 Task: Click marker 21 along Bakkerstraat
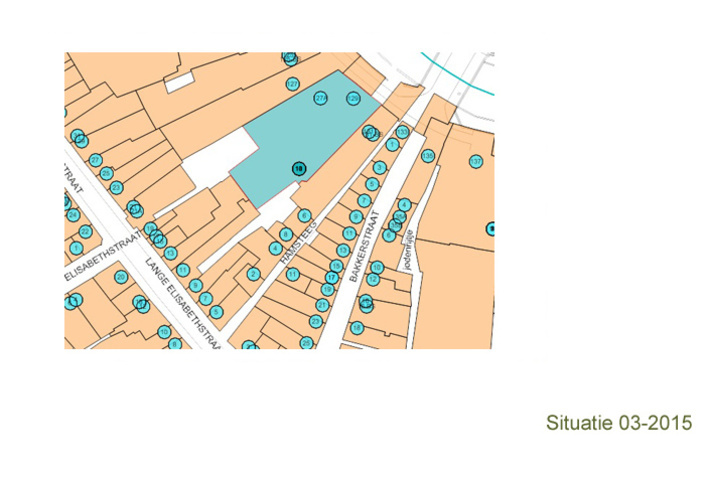point(322,304)
